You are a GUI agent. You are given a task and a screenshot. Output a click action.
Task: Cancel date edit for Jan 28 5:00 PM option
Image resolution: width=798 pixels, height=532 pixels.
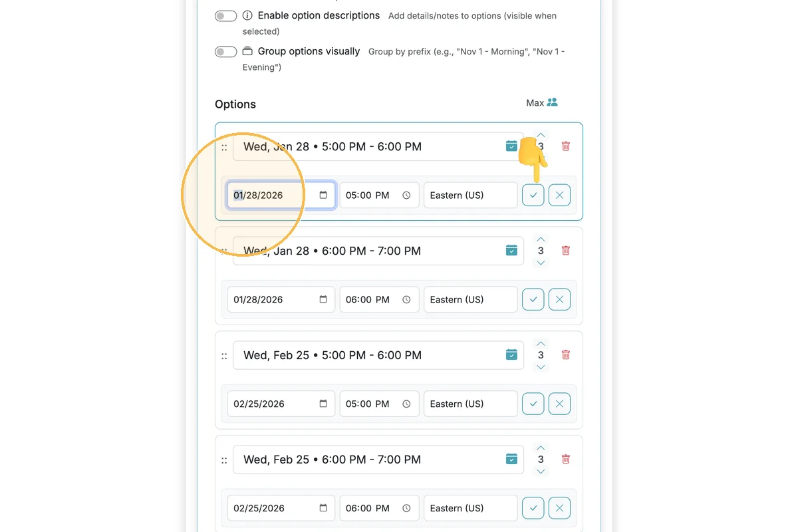(559, 196)
